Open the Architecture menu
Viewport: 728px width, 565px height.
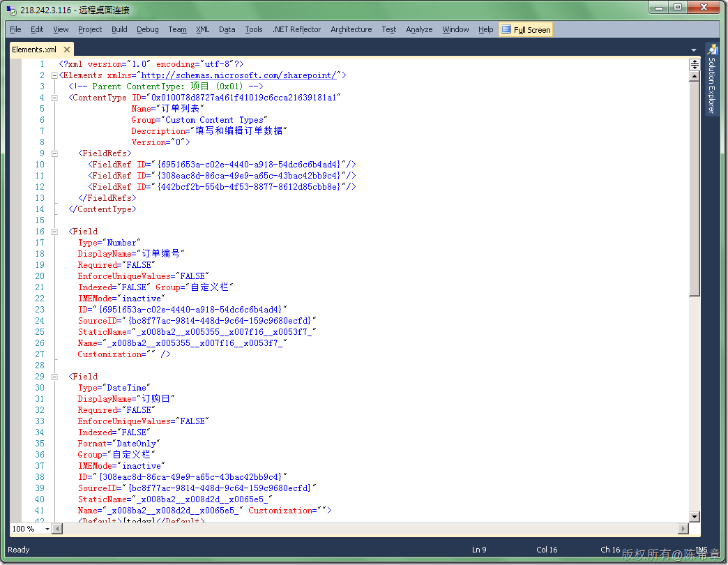[351, 29]
